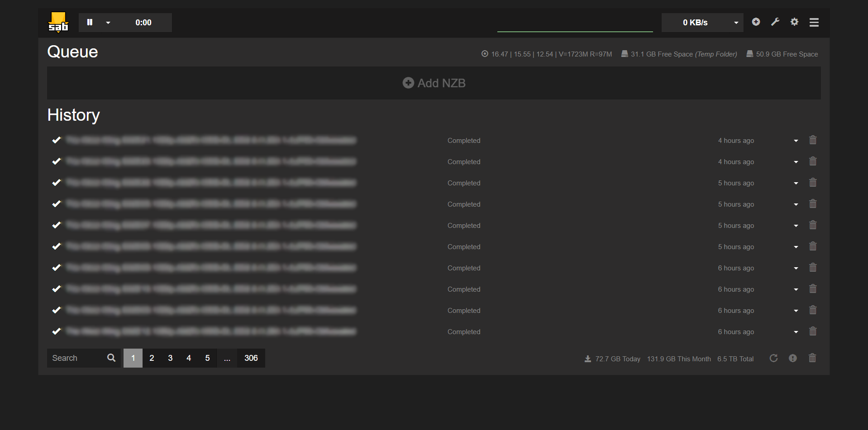This screenshot has height=430, width=868.
Task: Purge history with bottom trash icon
Action: [x=812, y=358]
